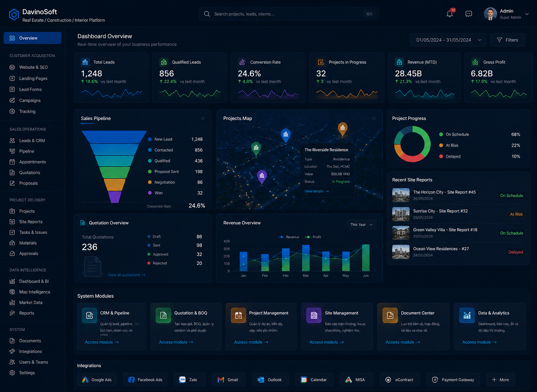The width and height of the screenshot is (537, 392).
Task: Click Access module under CRM & Pipeline
Action: point(102,342)
